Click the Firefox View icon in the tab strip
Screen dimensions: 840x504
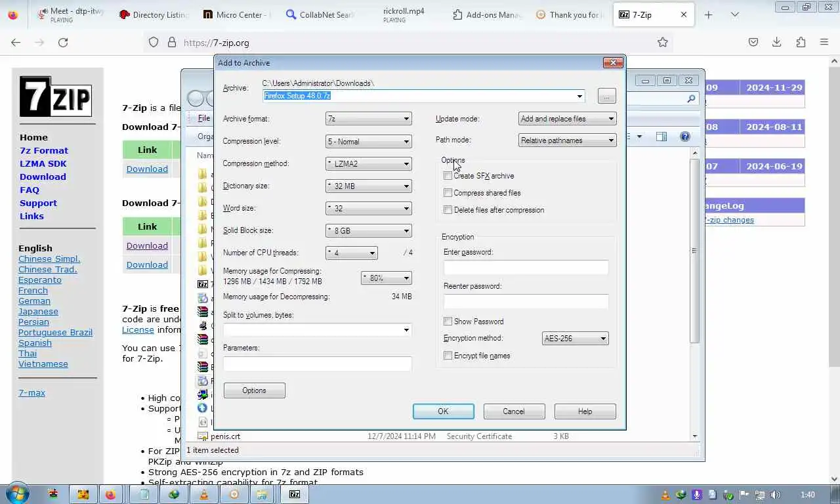point(13,14)
